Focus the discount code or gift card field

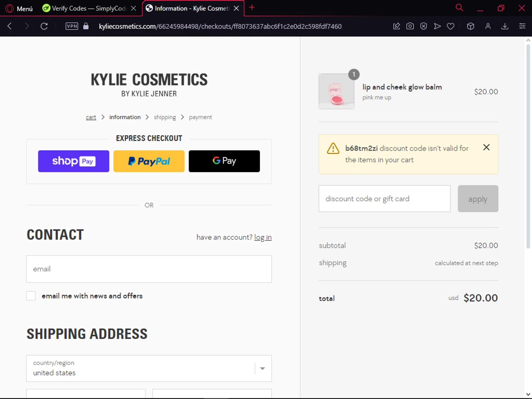384,199
